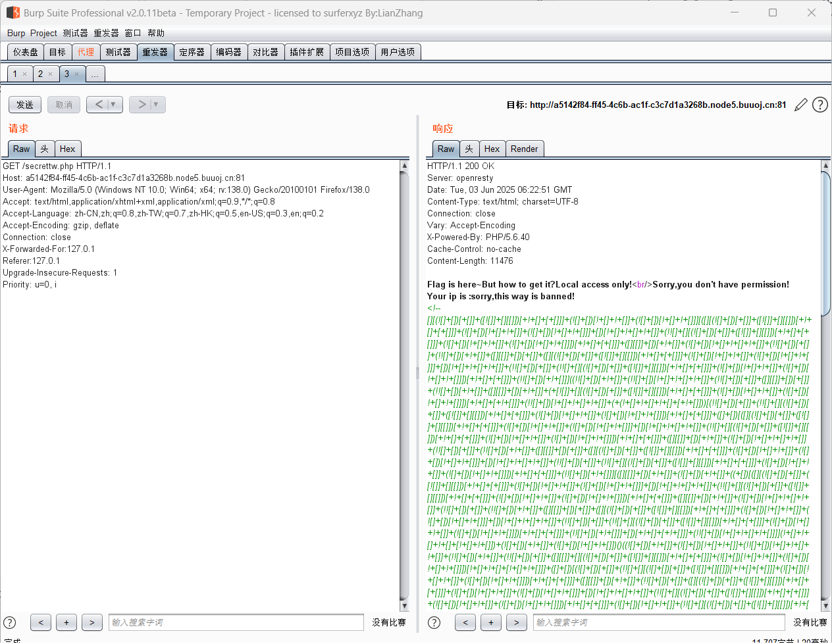
Task: Close repeater tab 1 with its x
Action: [25, 74]
